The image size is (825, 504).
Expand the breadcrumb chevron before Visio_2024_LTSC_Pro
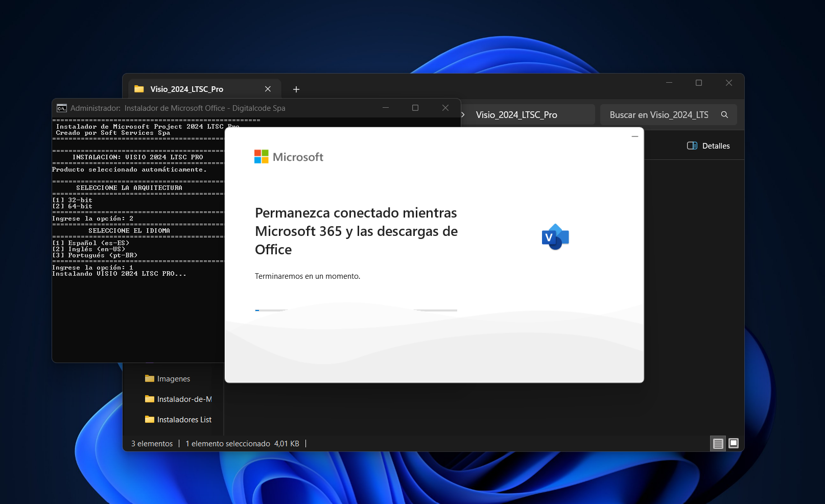(463, 115)
